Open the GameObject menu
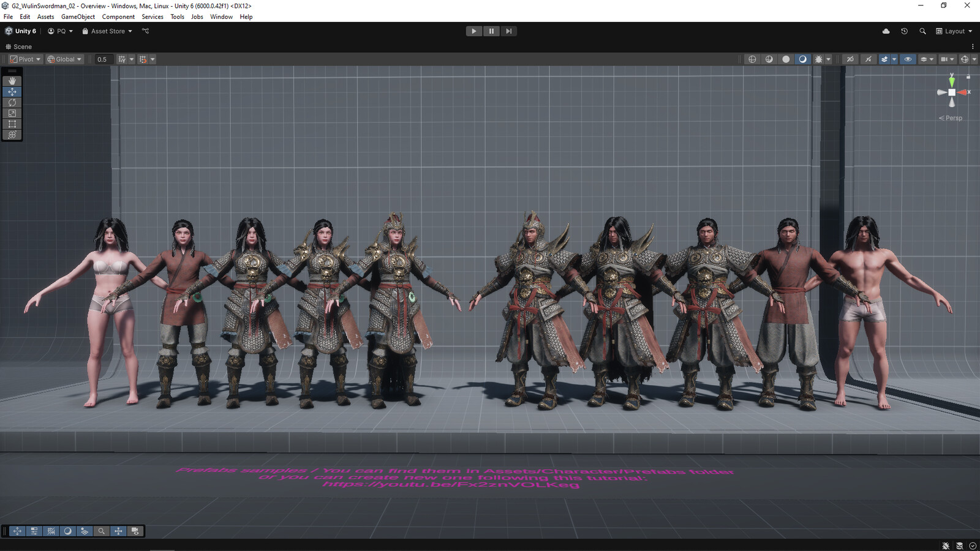Screen dimensions: 980x551 pyautogui.click(x=78, y=17)
